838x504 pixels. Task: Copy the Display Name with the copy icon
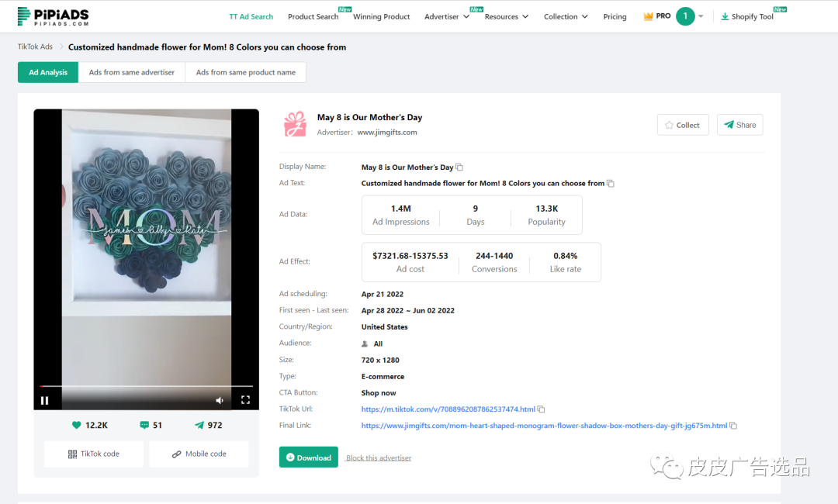459,167
